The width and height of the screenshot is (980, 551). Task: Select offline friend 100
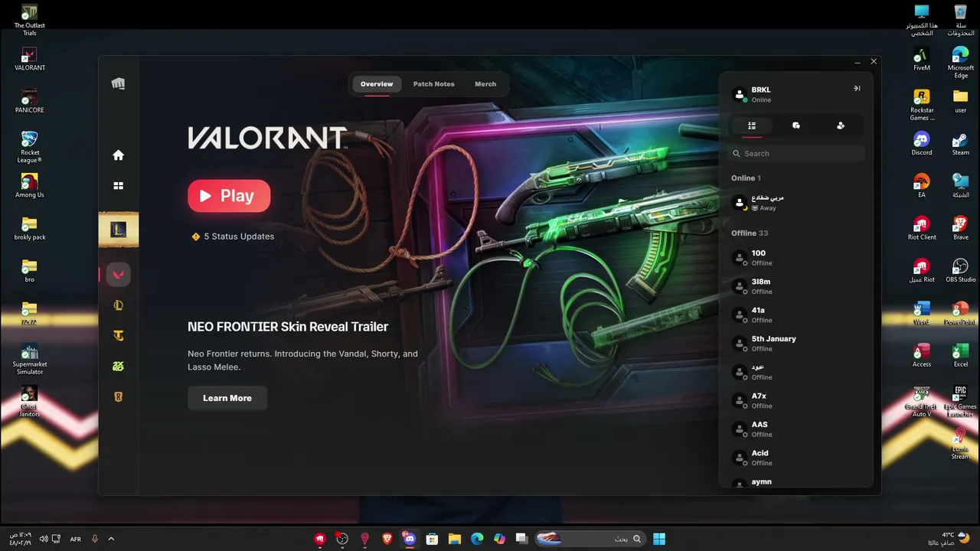pyautogui.click(x=796, y=258)
